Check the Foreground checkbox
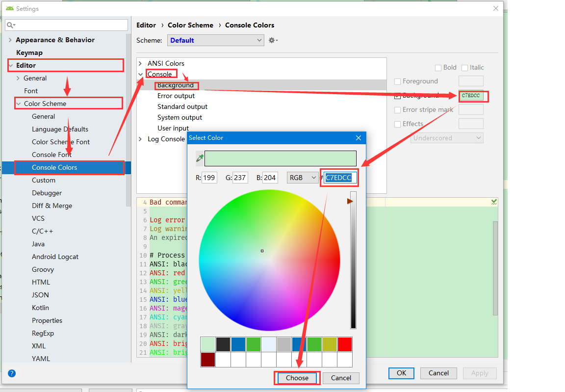 397,81
